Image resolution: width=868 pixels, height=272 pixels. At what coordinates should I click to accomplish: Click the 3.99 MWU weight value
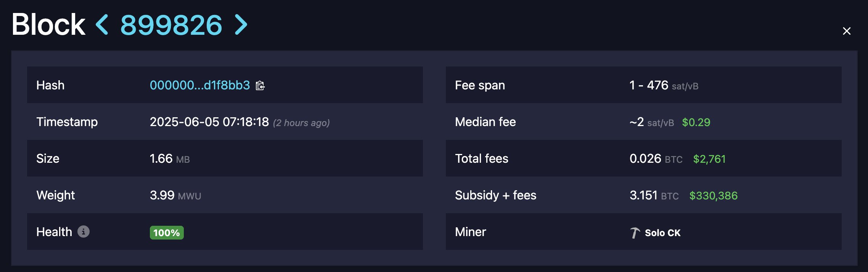(x=175, y=195)
